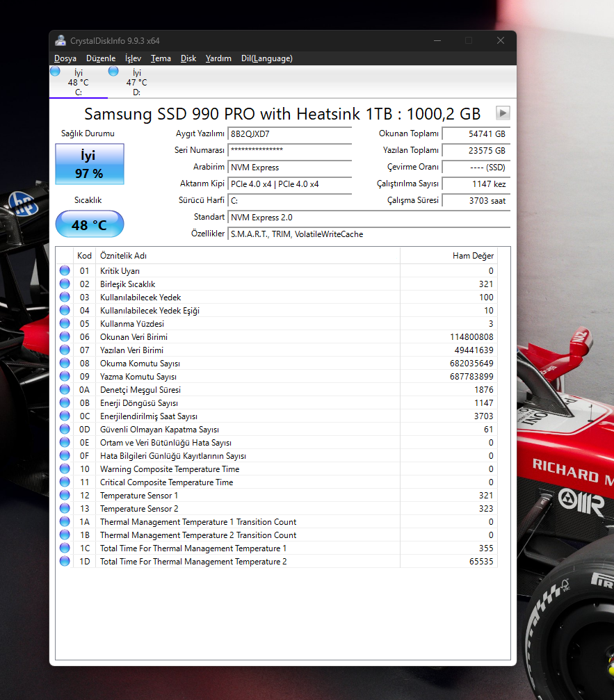This screenshot has height=700, width=614.
Task: Click the status orb for Warning Composite Temperature Time
Action: (x=65, y=469)
